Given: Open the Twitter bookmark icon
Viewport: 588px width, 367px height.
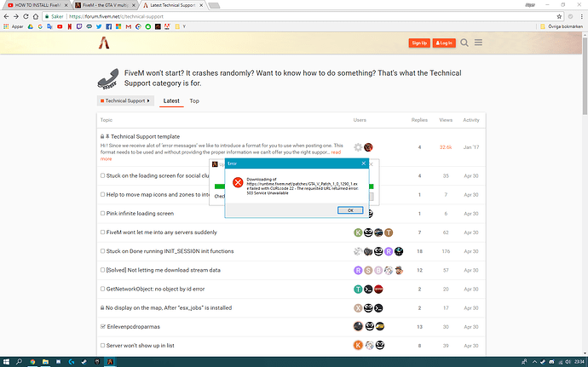Looking at the screenshot, I should (99, 26).
